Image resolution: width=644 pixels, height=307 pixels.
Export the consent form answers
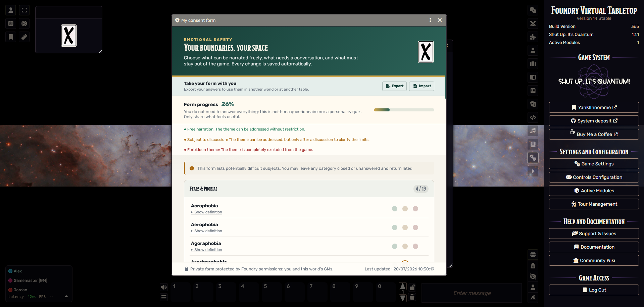click(x=395, y=86)
